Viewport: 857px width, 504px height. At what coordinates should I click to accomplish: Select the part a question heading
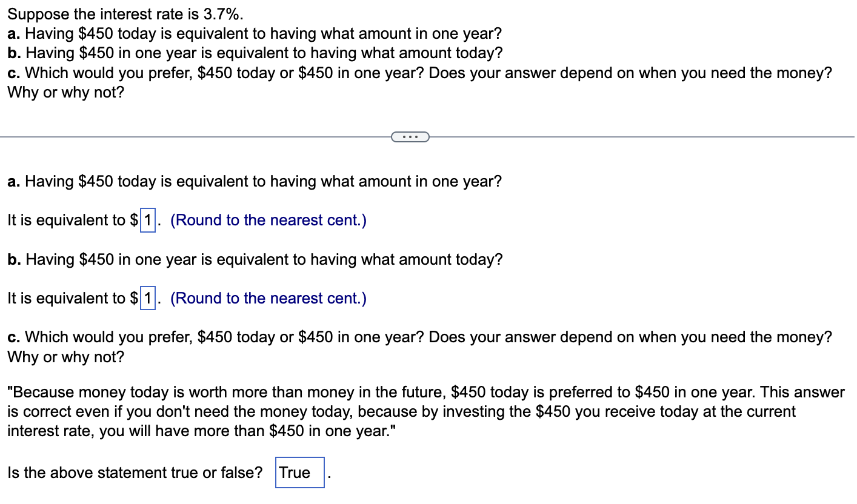[x=255, y=181]
